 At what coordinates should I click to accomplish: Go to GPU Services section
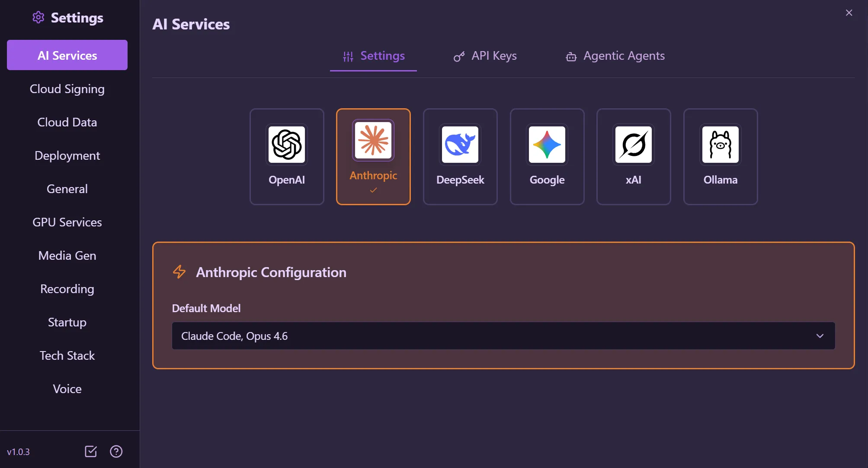[x=67, y=222]
